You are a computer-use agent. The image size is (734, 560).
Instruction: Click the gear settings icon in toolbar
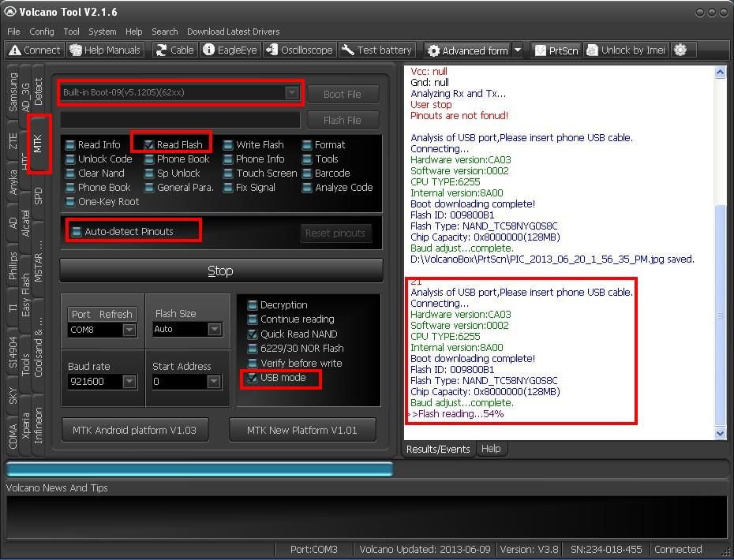(x=680, y=50)
